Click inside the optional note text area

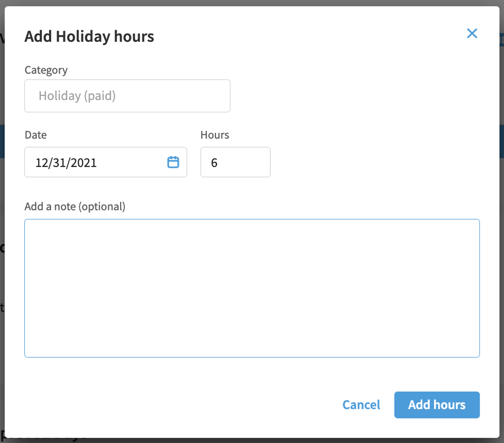point(252,288)
